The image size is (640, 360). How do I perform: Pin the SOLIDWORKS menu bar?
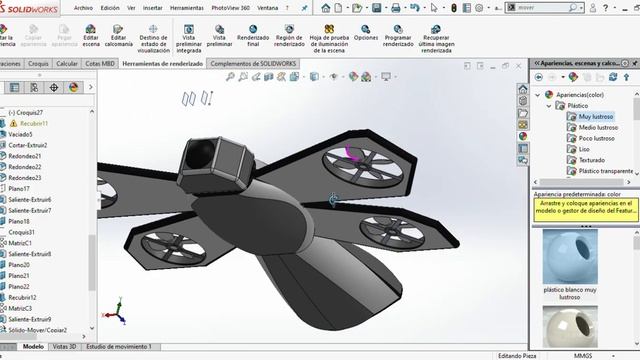[304, 8]
